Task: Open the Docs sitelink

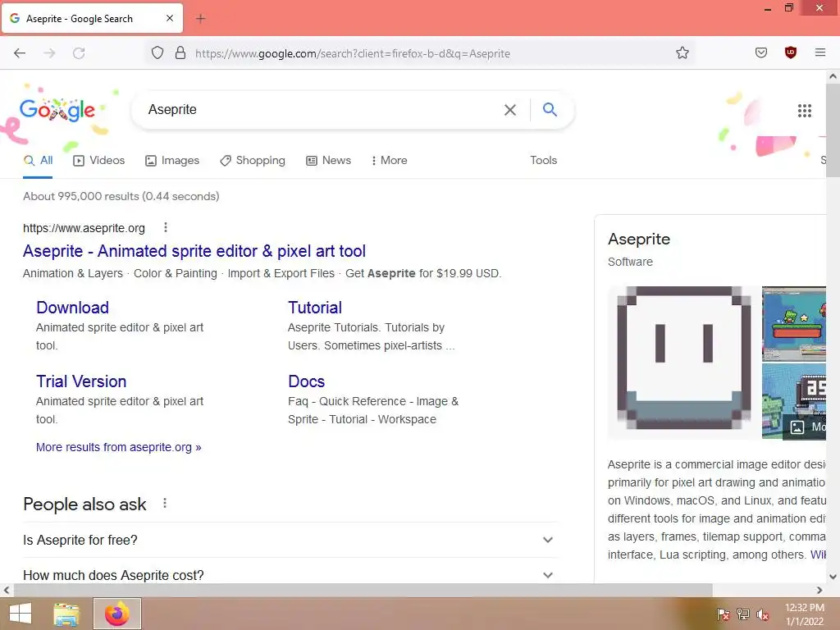Action: (307, 381)
